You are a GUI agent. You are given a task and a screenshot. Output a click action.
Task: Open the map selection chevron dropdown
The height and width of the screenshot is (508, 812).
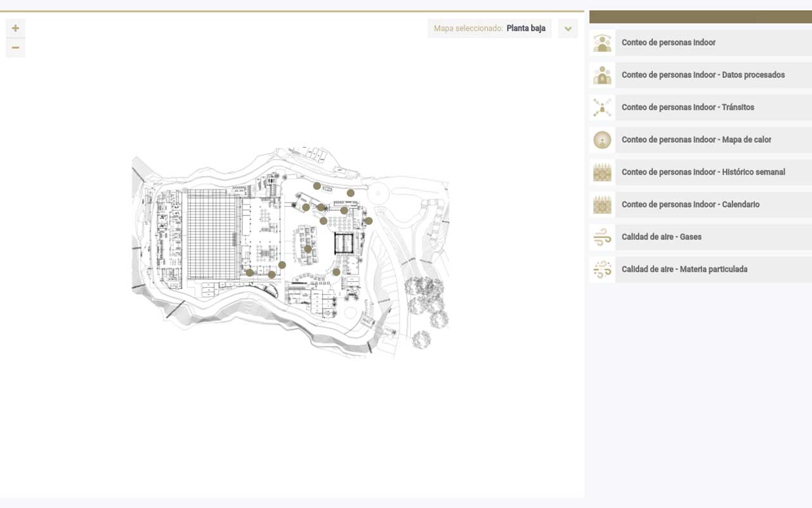[x=568, y=29]
